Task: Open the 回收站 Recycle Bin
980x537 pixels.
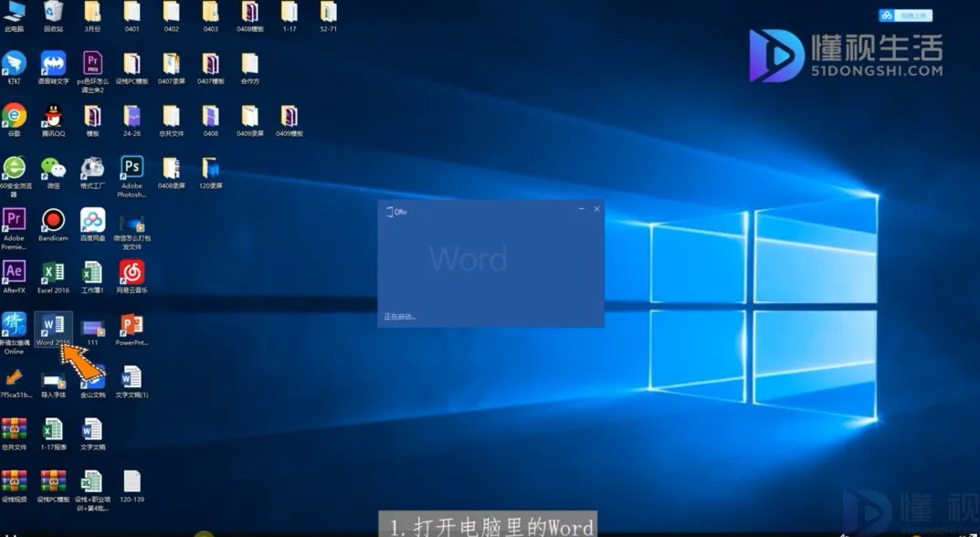Action: click(52, 18)
